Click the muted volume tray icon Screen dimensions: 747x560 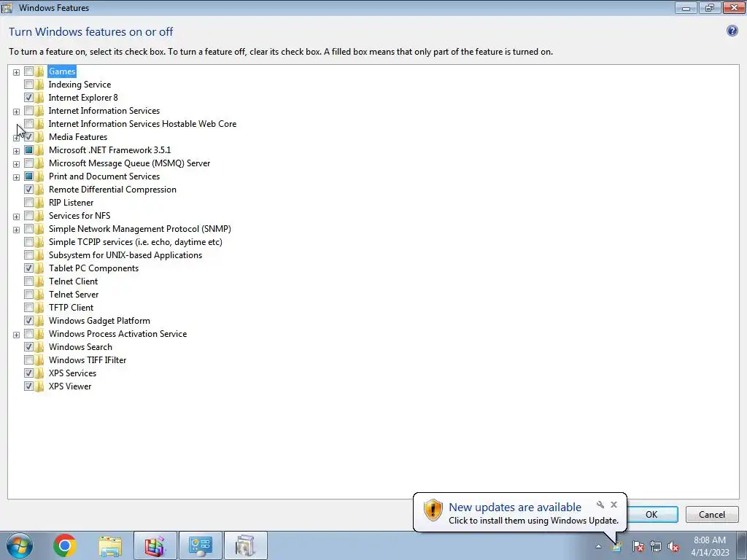[x=673, y=546]
